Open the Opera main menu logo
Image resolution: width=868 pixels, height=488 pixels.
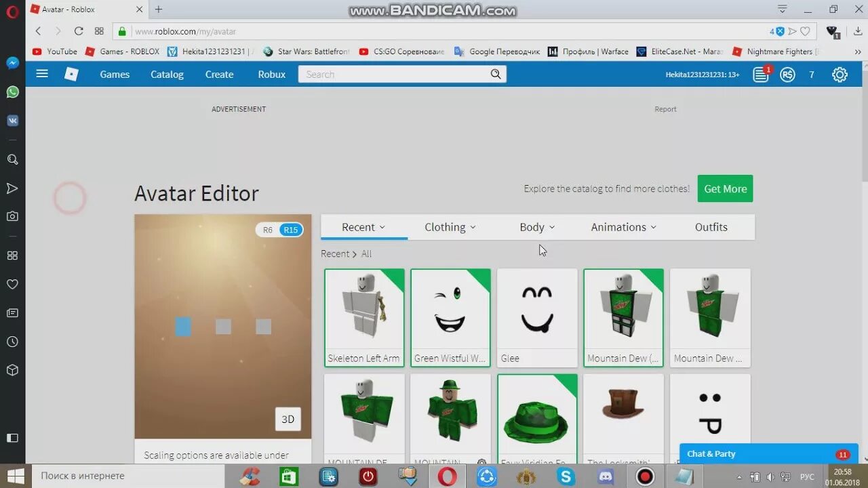point(12,10)
